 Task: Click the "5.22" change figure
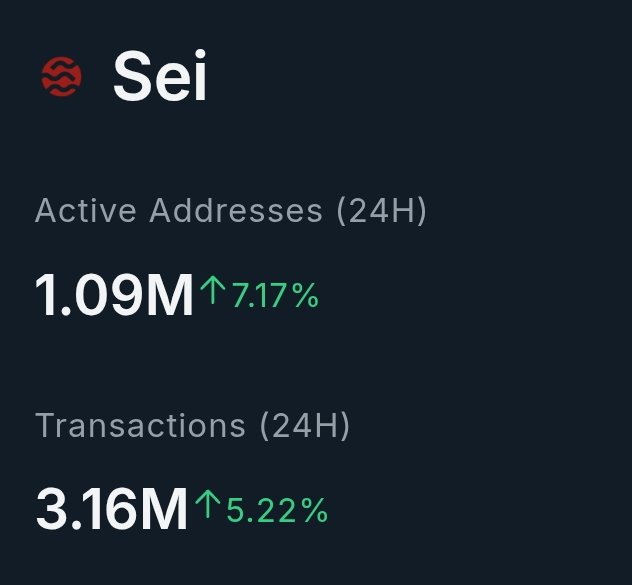[x=262, y=511]
